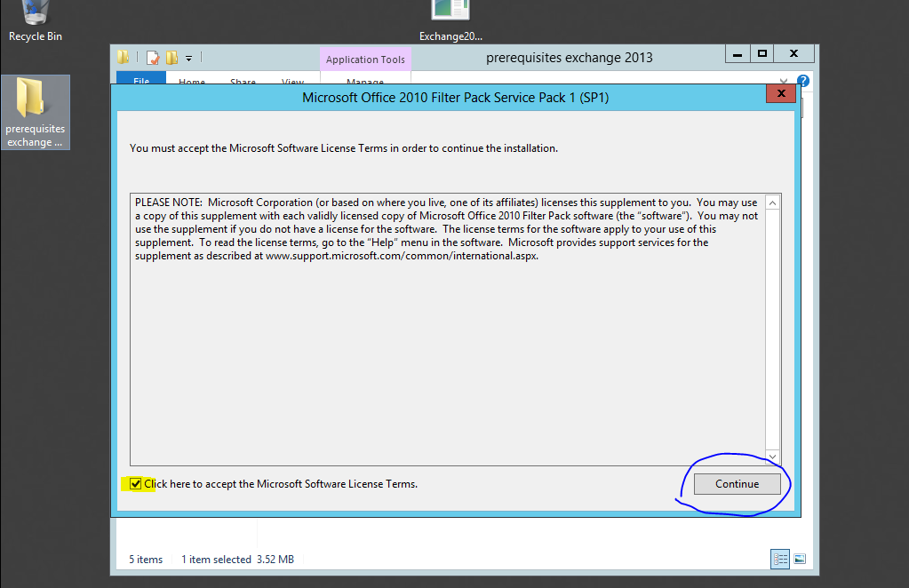The height and width of the screenshot is (588, 909).
Task: Click the www.support.microsoft.com/common/international.aspx address text
Action: 402,256
